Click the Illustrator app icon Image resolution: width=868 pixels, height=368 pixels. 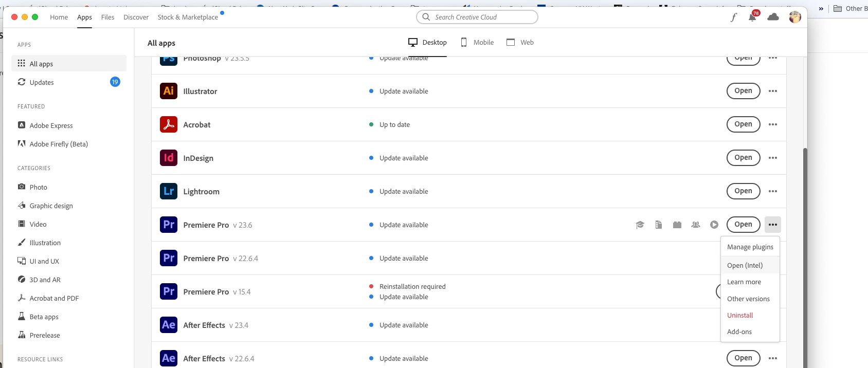pyautogui.click(x=169, y=91)
